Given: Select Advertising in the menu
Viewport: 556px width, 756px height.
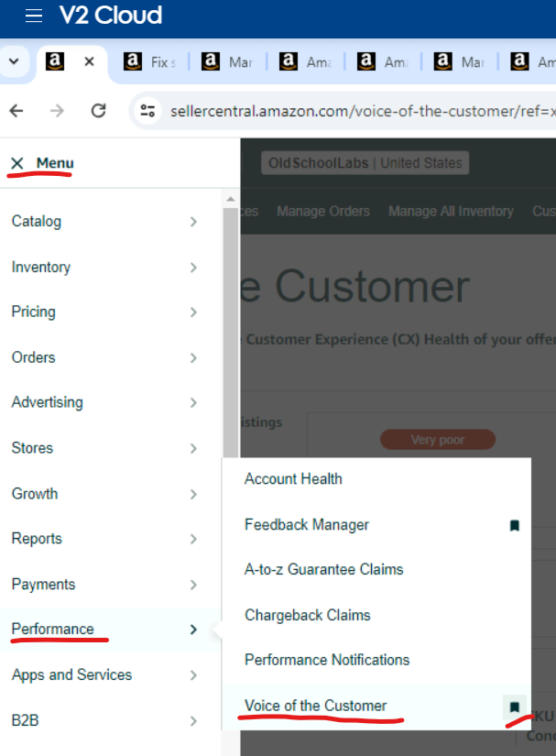Looking at the screenshot, I should 48,402.
